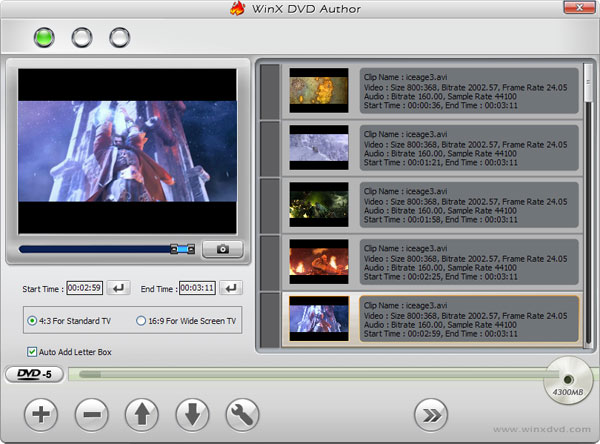Select 4:3 For Standard TV option
600x444 pixels.
point(34,321)
